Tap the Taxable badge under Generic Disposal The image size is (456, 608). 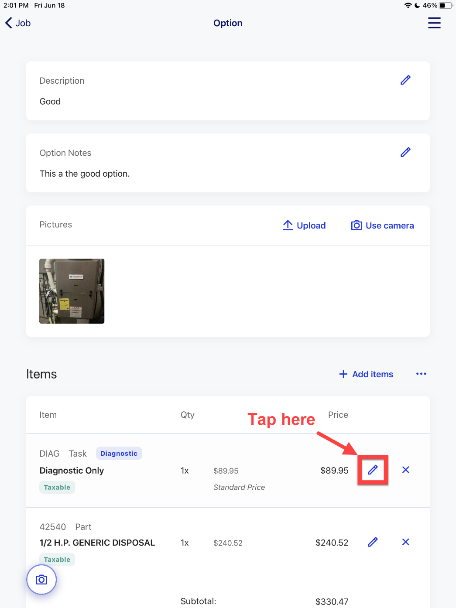click(x=57, y=560)
